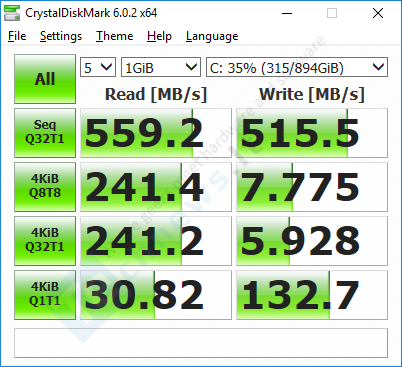Open the drive selection dropdown for C:
Image resolution: width=402 pixels, height=367 pixels.
(x=297, y=67)
